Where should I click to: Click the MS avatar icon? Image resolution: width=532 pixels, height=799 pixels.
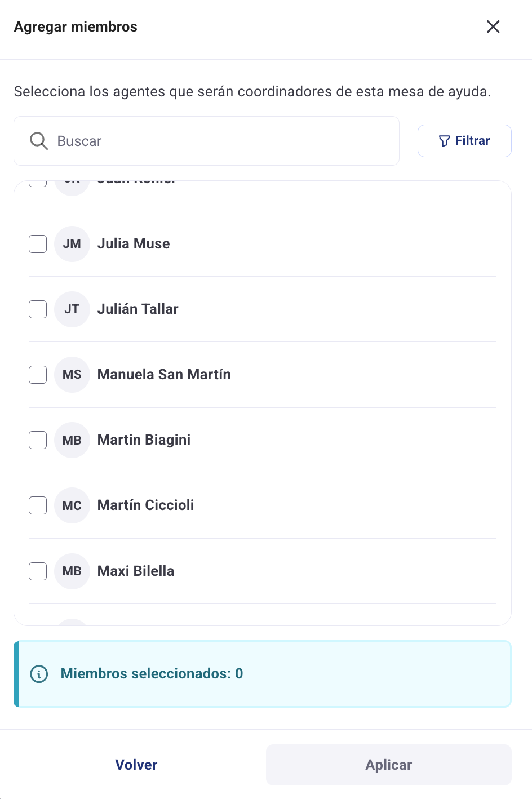(72, 375)
